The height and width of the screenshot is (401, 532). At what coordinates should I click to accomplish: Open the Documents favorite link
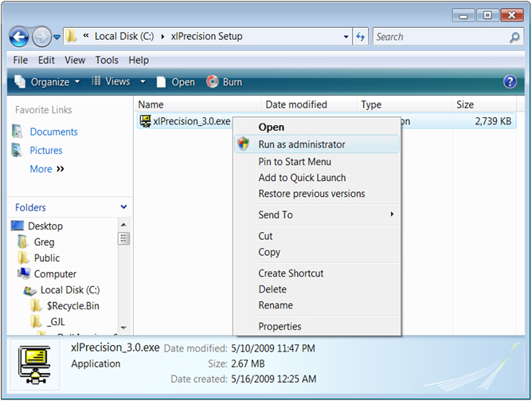coord(53,132)
